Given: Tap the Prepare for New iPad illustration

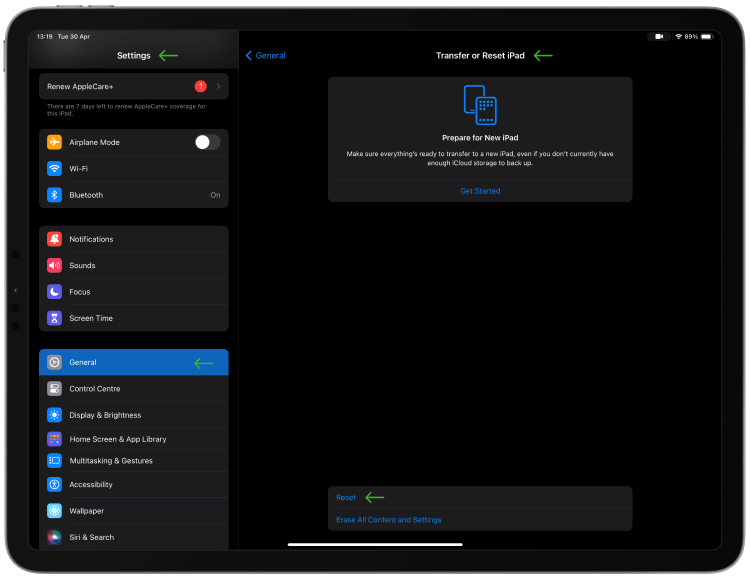Looking at the screenshot, I should (480, 105).
